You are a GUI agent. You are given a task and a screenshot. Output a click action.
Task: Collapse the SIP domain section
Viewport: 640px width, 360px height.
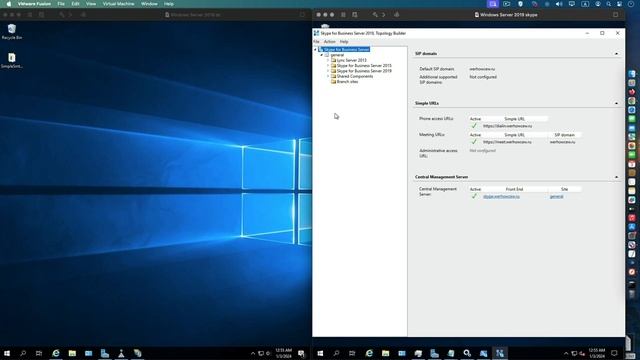coord(616,53)
